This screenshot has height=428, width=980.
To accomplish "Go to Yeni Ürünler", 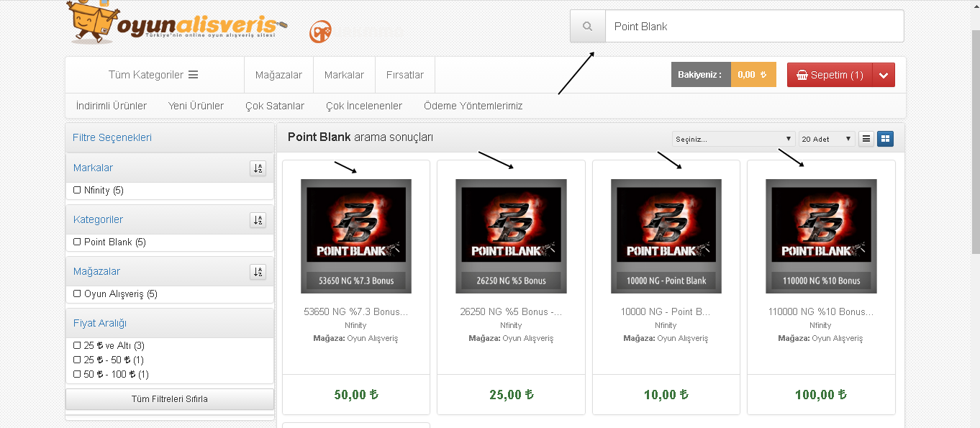I will (196, 106).
